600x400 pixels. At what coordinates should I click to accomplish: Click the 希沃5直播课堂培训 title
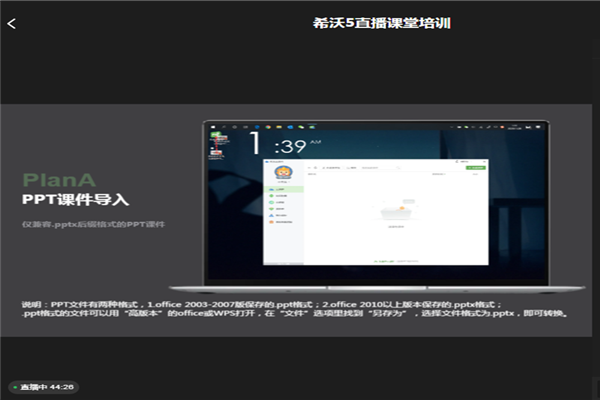[382, 23]
